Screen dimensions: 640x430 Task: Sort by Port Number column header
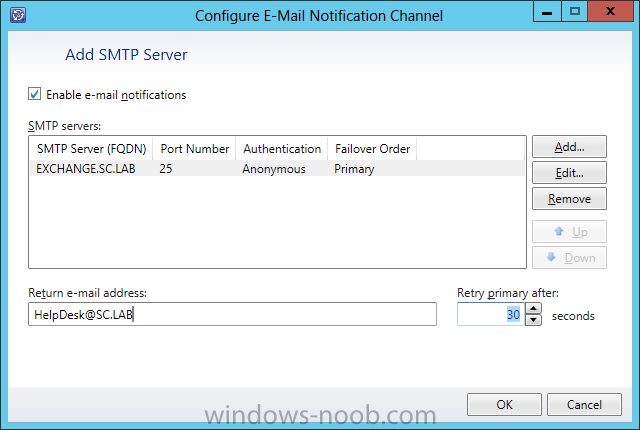point(195,149)
